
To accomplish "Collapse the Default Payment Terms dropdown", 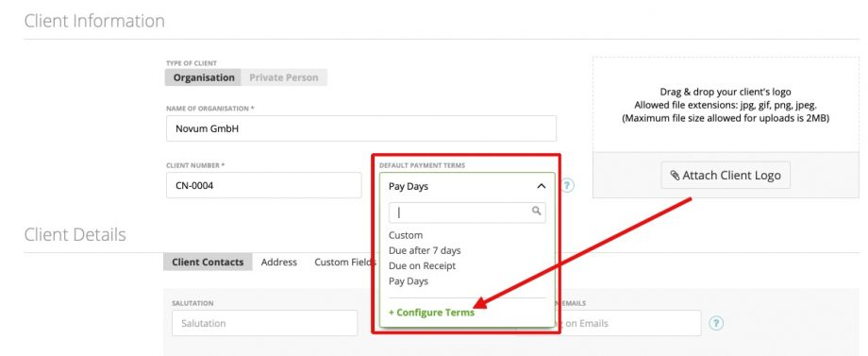I will click(467, 187).
